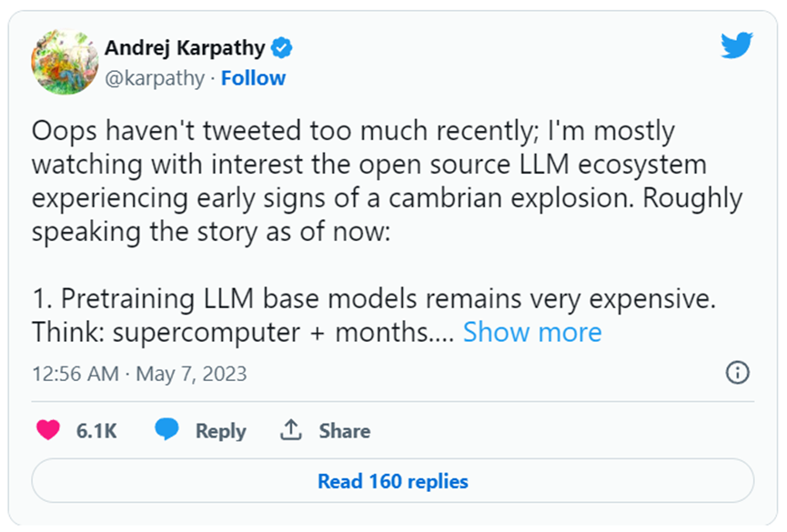Click the blue reply speech bubble icon

click(166, 429)
